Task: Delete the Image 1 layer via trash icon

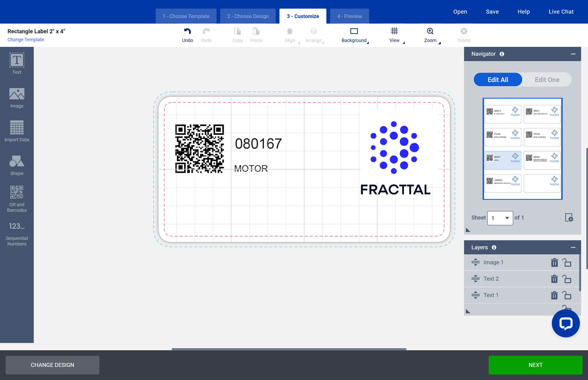Action: point(554,263)
